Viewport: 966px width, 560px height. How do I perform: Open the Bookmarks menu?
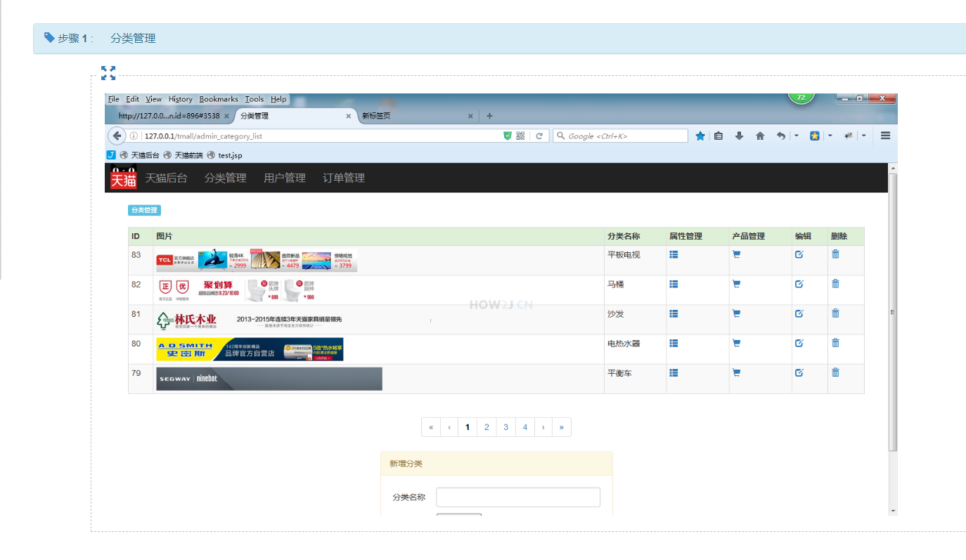(x=219, y=99)
